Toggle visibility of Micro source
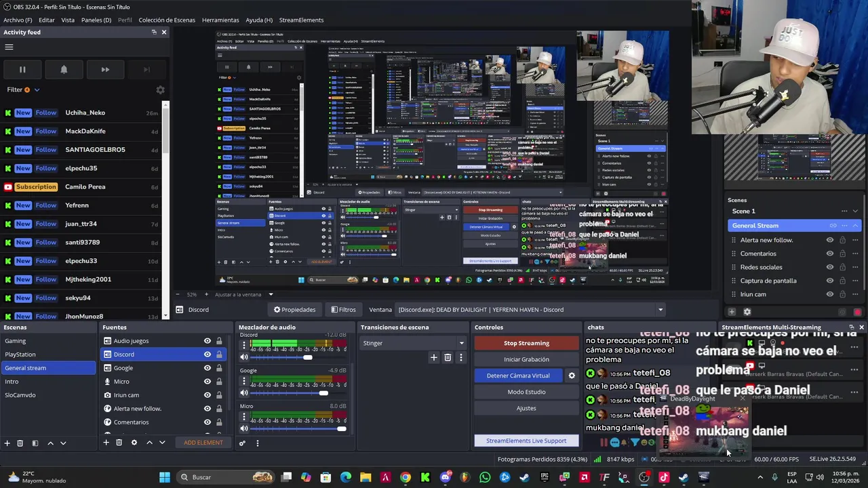Screen dimensions: 868x488 tap(208, 382)
